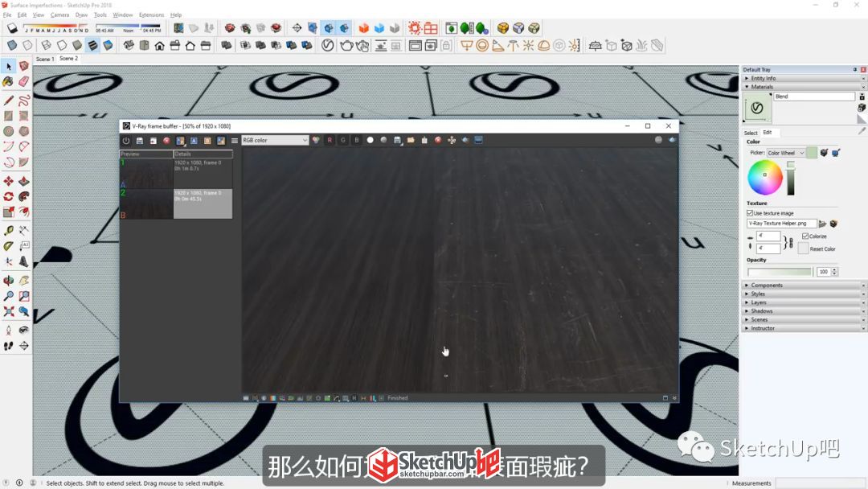
Task: Click the color corrections icon beside RGB color
Action: [x=316, y=140]
